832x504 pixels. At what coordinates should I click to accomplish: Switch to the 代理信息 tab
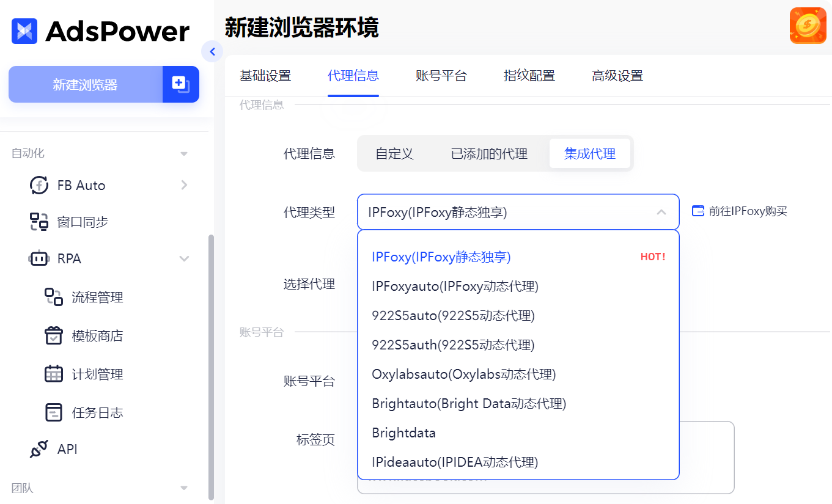point(353,76)
